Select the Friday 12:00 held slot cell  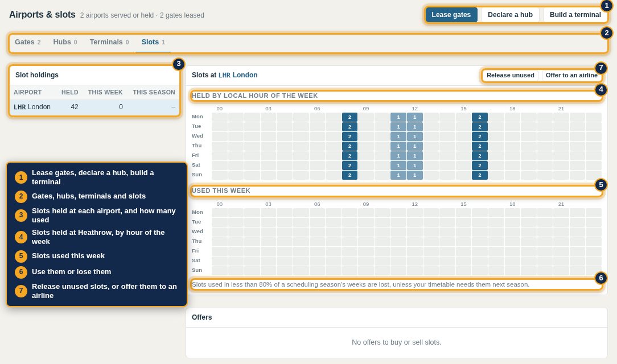pyautogui.click(x=415, y=156)
